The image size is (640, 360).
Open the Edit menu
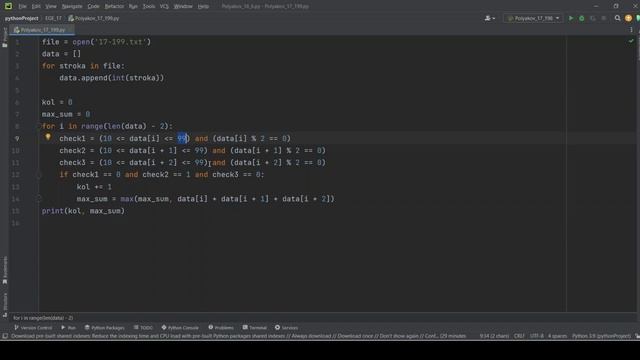point(36,6)
